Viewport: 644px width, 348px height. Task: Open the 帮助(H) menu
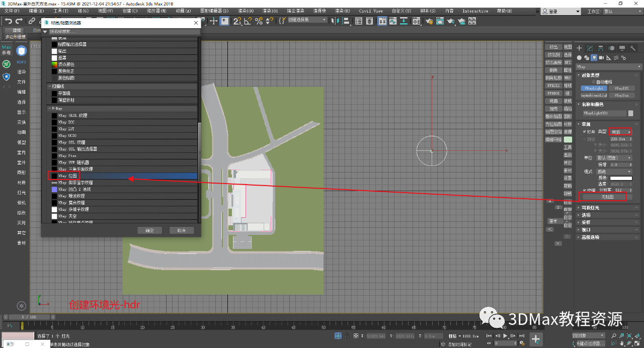click(505, 11)
